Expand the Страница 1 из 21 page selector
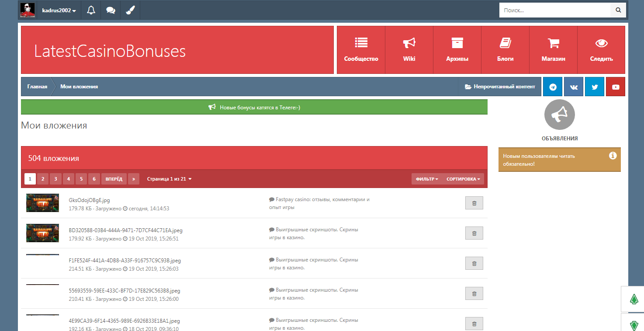Viewport: 644px width, 331px height. click(169, 179)
